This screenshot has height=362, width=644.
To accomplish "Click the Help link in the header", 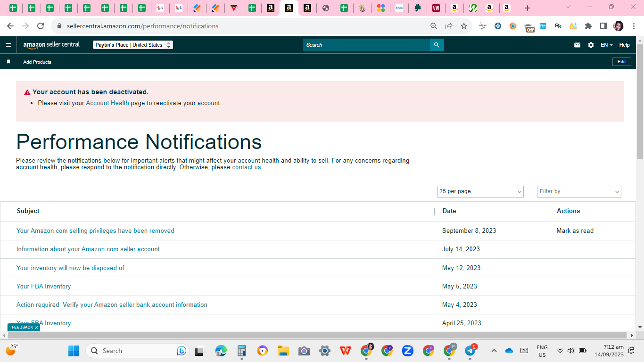I will pos(624,45).
